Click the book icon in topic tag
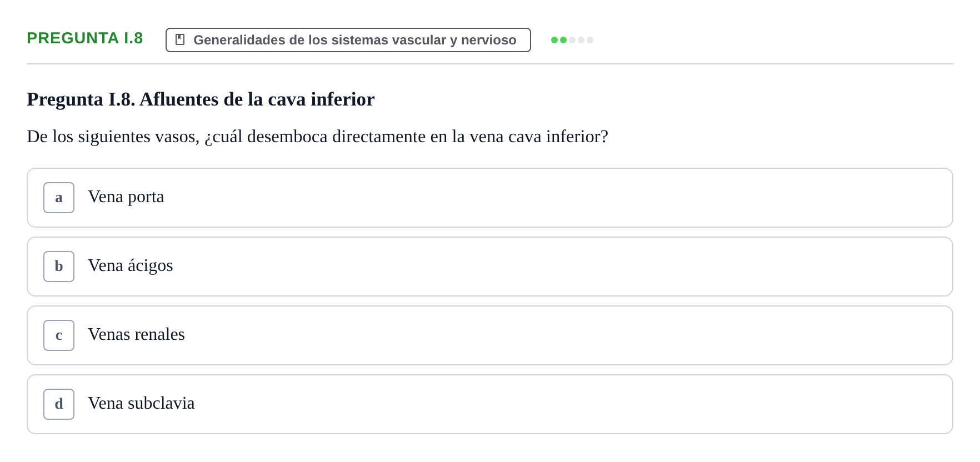 [x=180, y=39]
